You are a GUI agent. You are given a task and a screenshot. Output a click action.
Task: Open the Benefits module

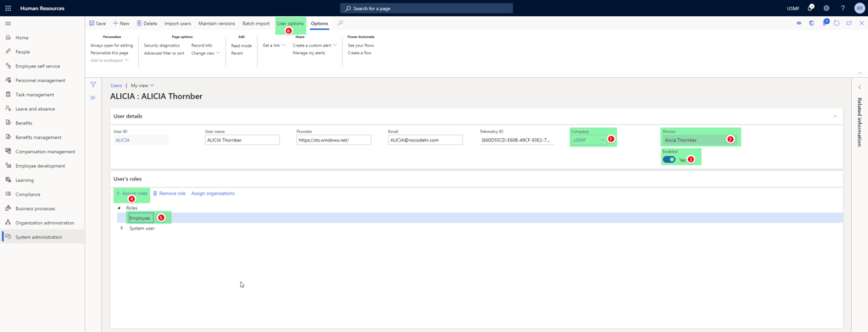pos(24,123)
